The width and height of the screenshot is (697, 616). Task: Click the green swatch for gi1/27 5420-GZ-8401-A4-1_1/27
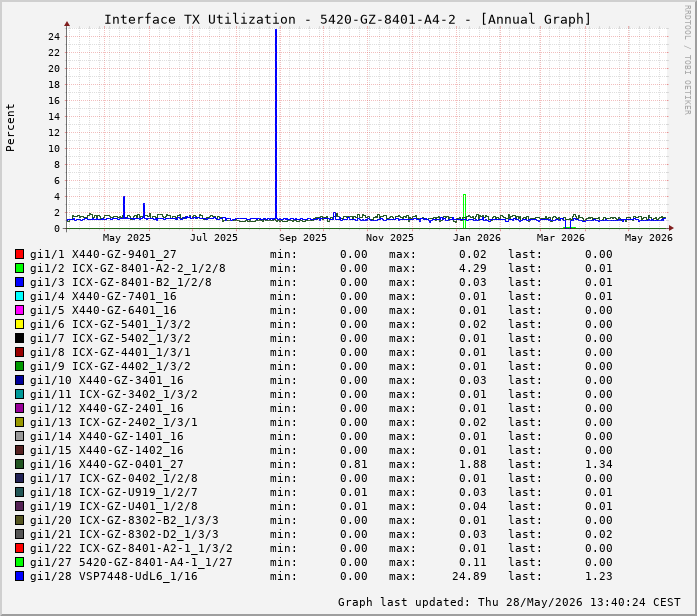(19, 562)
